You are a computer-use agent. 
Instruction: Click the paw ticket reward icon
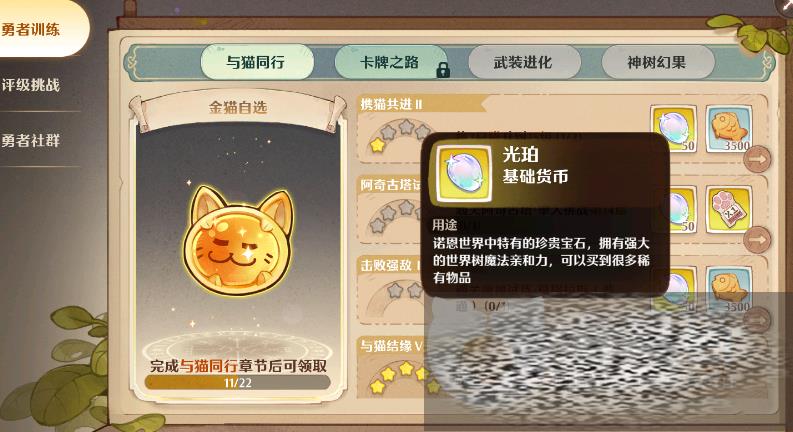click(729, 209)
